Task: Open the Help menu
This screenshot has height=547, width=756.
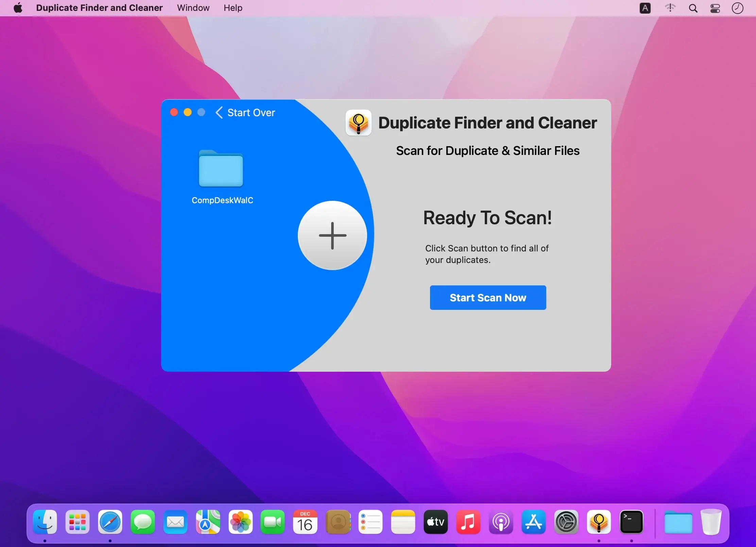Action: pyautogui.click(x=233, y=8)
